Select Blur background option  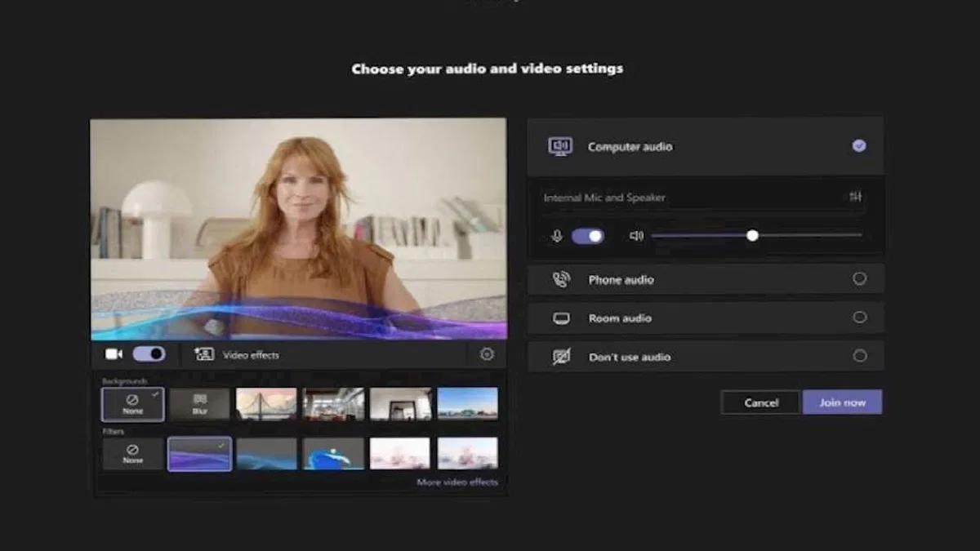[200, 404]
